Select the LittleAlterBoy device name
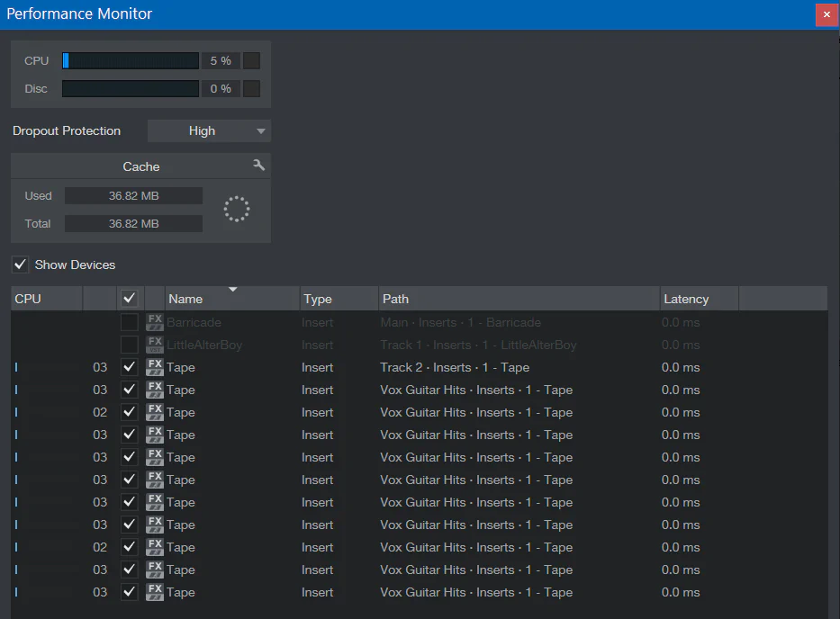Image resolution: width=840 pixels, height=619 pixels. click(204, 345)
